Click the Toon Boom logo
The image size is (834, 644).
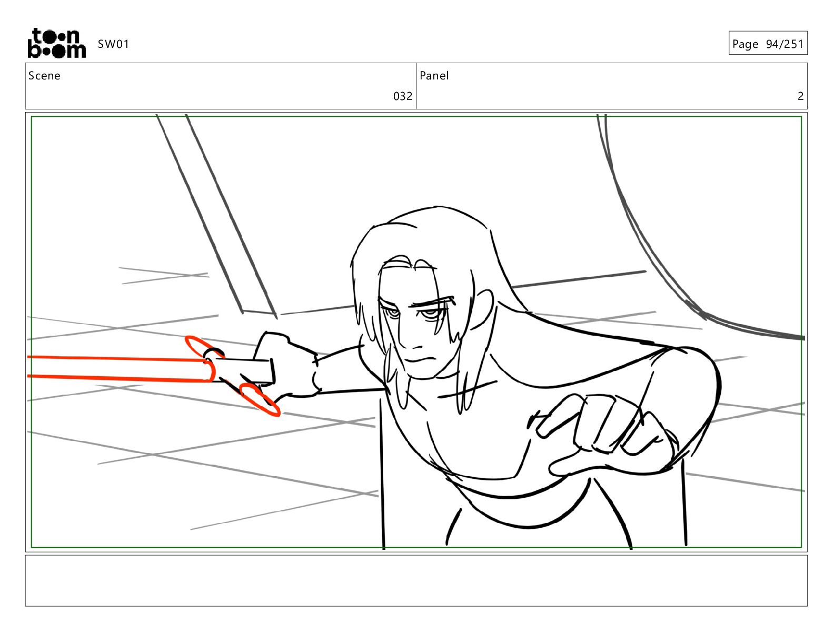point(56,43)
